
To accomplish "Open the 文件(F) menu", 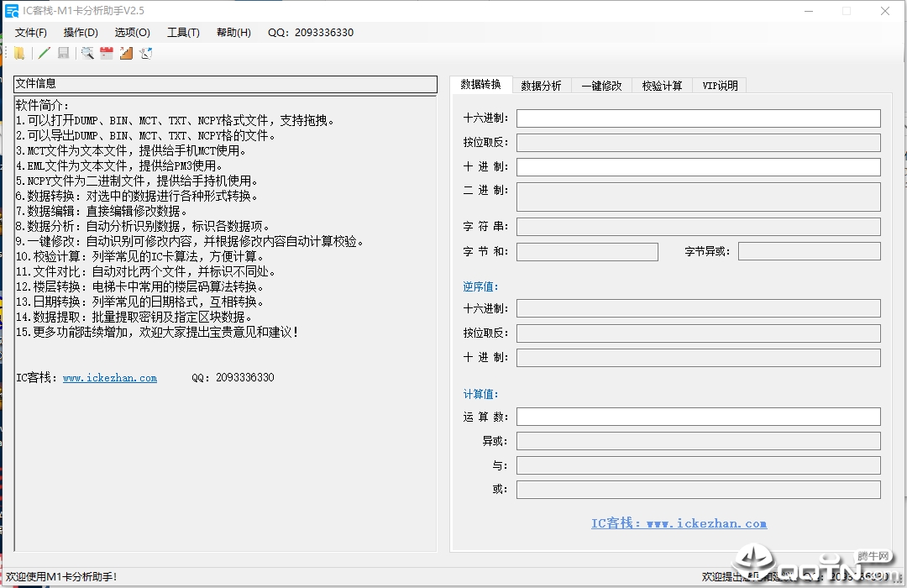I will tap(30, 32).
